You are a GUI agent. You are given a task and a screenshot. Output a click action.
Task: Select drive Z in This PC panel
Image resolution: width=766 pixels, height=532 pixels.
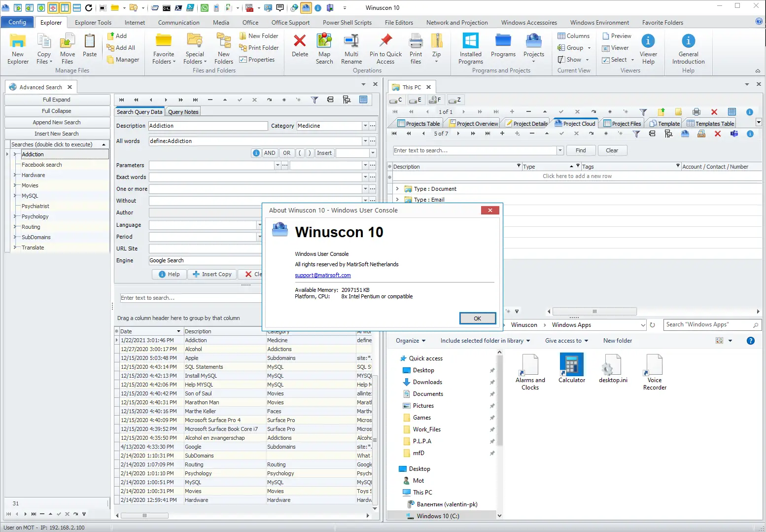[x=454, y=100]
